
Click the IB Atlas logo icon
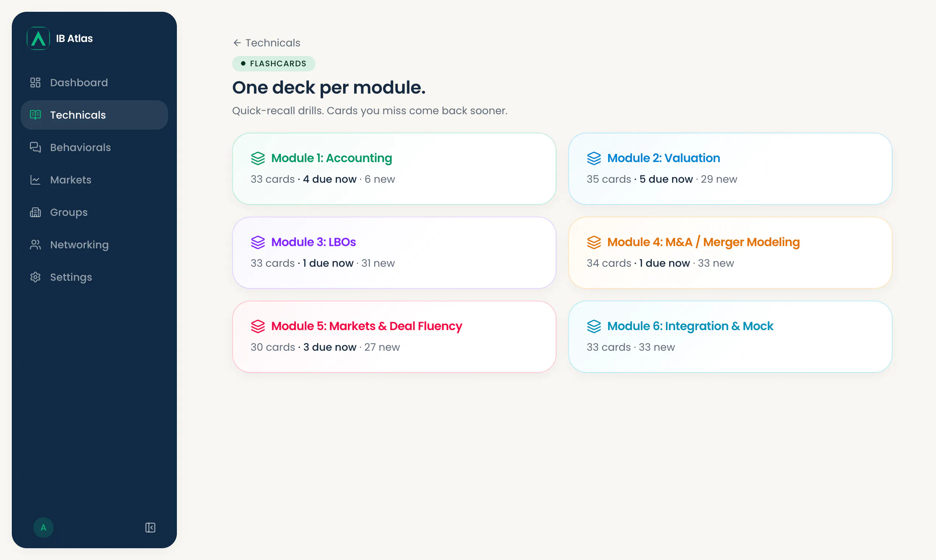tap(38, 38)
